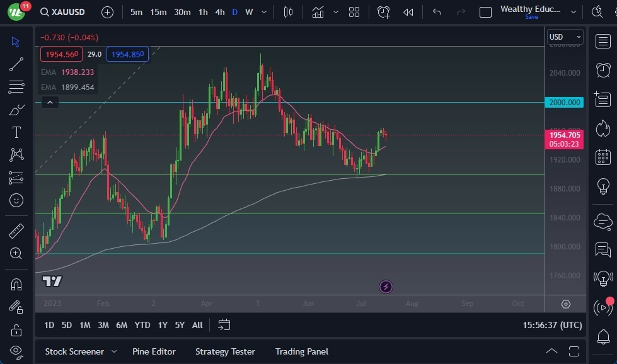Toggle magnet mode for drawings

pos(16,284)
